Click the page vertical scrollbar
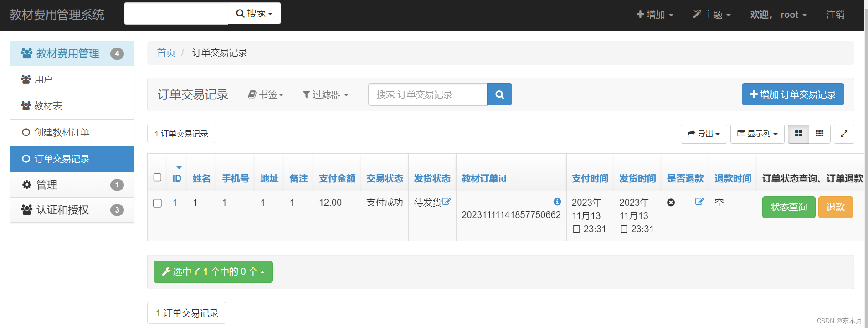Image resolution: width=868 pixels, height=328 pixels. 866,164
